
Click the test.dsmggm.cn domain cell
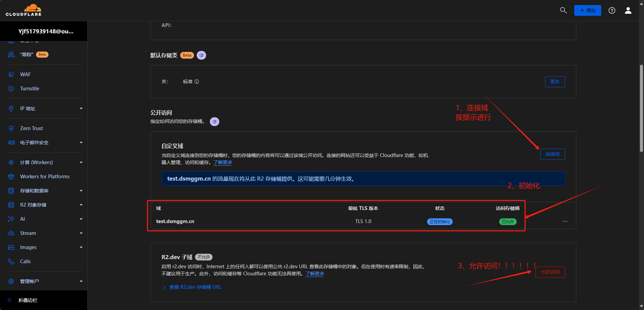(x=175, y=221)
